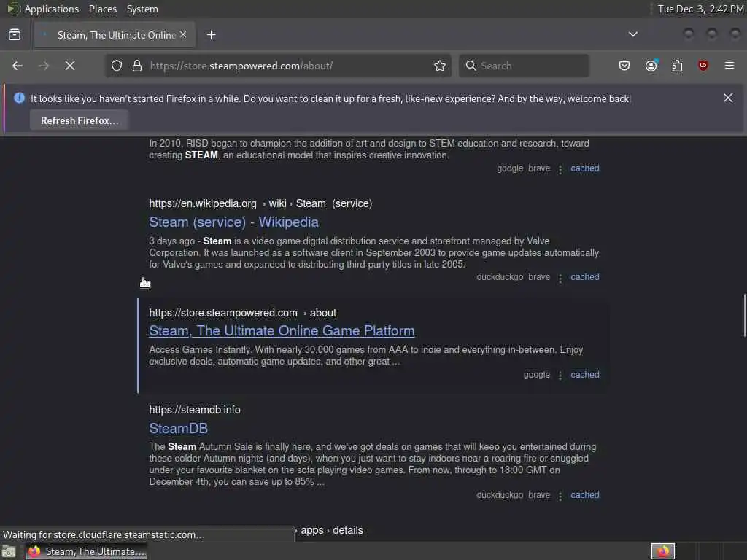Open the Firefox hamburger menu
747x560 pixels.
[x=729, y=66]
